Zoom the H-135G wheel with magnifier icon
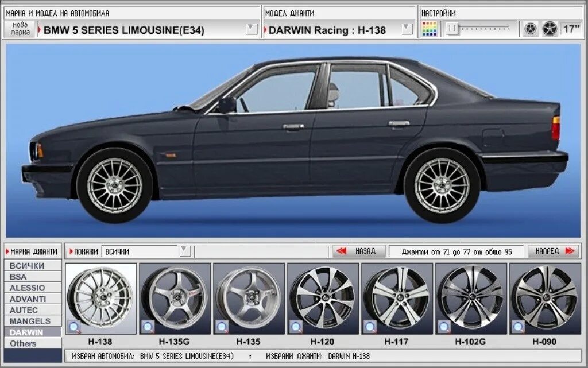588x368 pixels. point(148,327)
